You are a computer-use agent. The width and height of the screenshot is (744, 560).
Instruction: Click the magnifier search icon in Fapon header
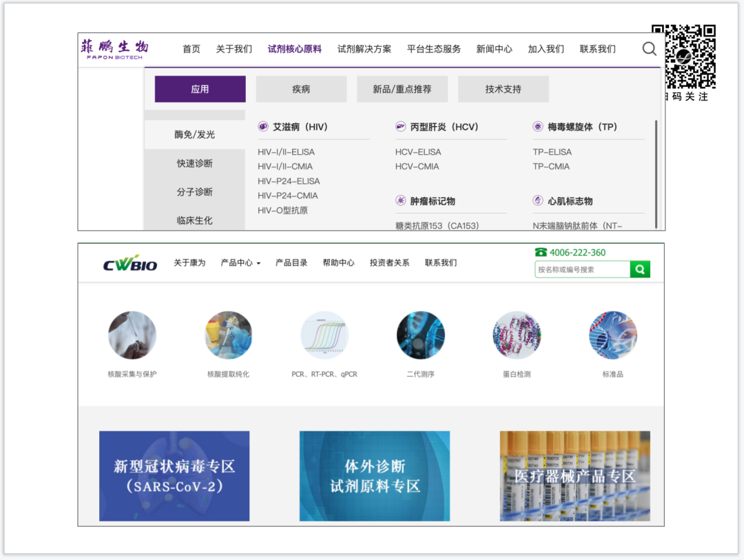pyautogui.click(x=649, y=49)
